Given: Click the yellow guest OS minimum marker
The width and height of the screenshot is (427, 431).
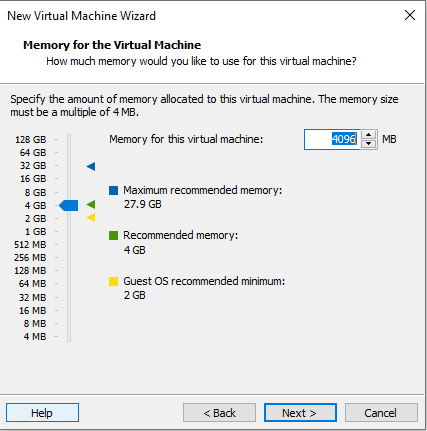Looking at the screenshot, I should point(91,218).
